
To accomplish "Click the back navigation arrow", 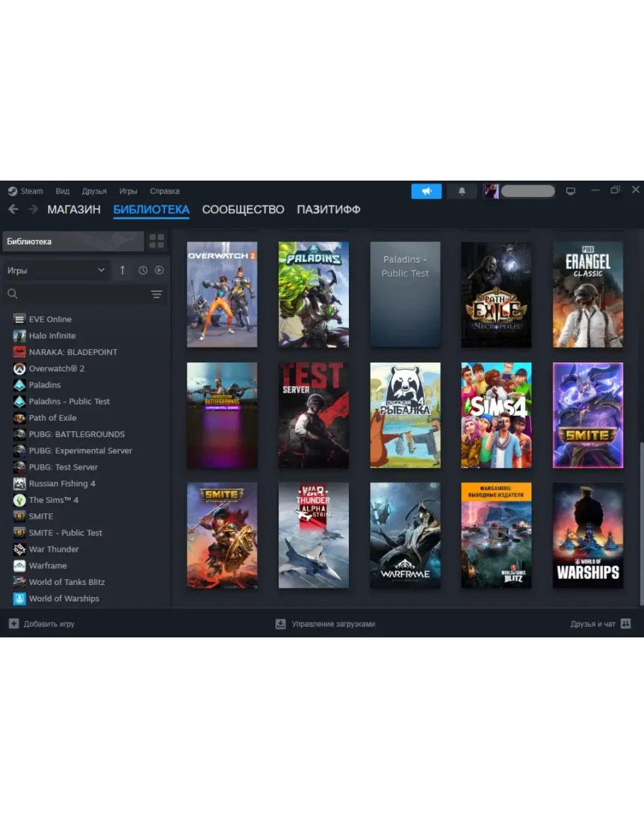I will (x=13, y=210).
